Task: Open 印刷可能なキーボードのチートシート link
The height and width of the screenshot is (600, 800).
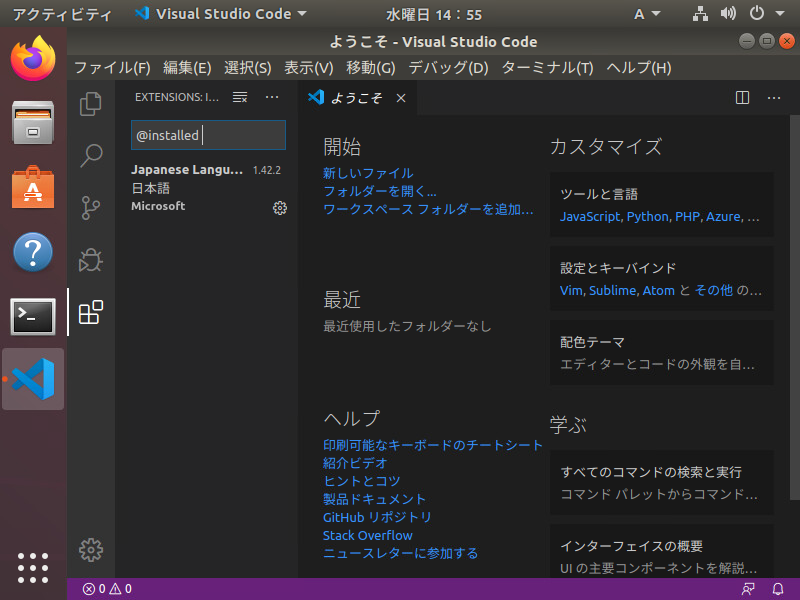Action: tap(433, 445)
